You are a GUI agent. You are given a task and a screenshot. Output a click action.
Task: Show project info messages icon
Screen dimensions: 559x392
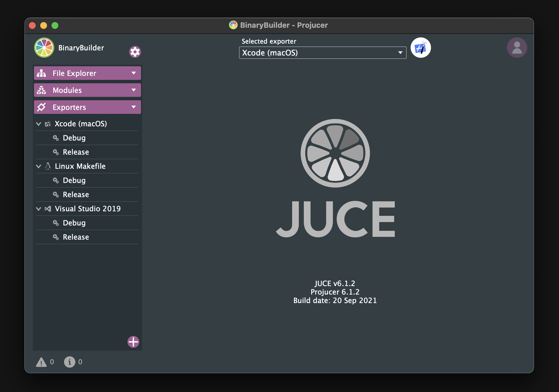tap(69, 362)
